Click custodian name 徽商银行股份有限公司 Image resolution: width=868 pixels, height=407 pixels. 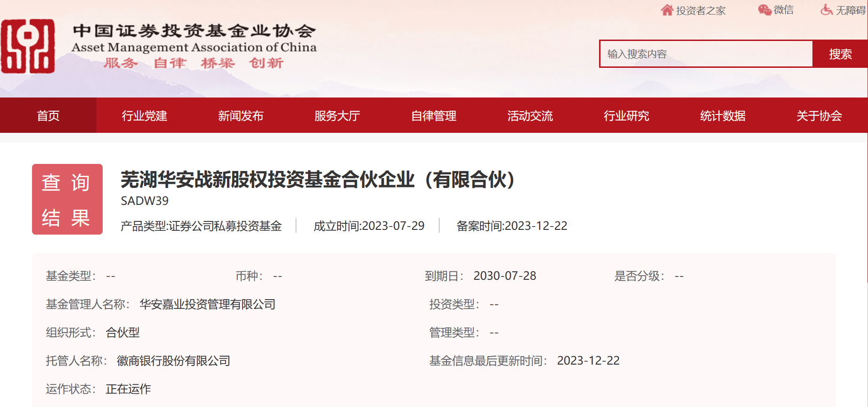(x=173, y=361)
